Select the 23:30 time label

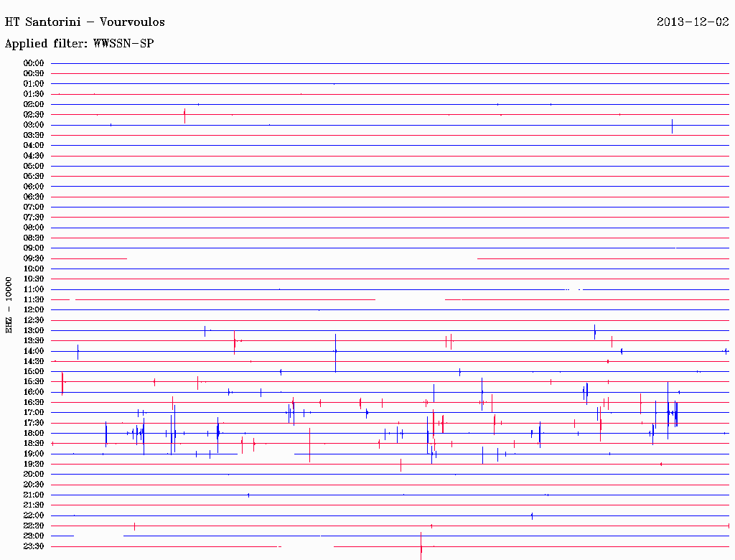pos(34,546)
